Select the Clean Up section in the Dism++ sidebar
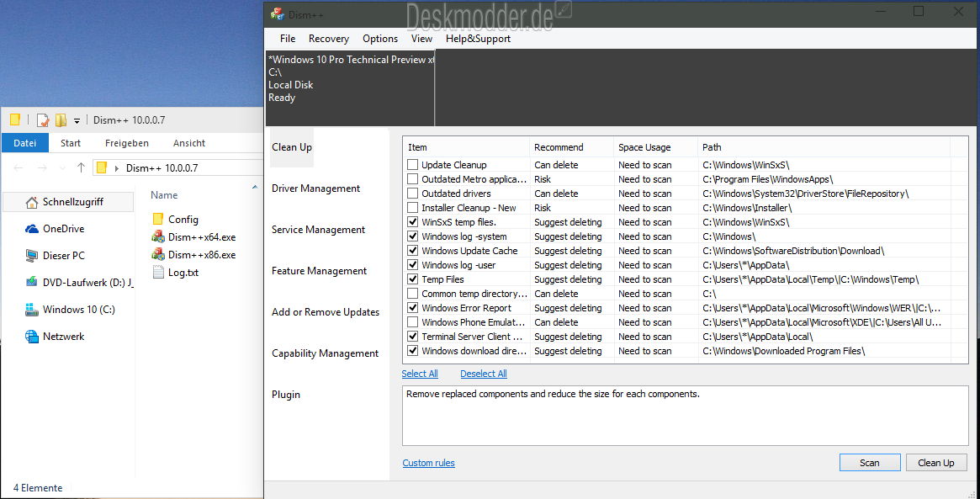Image resolution: width=980 pixels, height=499 pixels. click(x=292, y=147)
